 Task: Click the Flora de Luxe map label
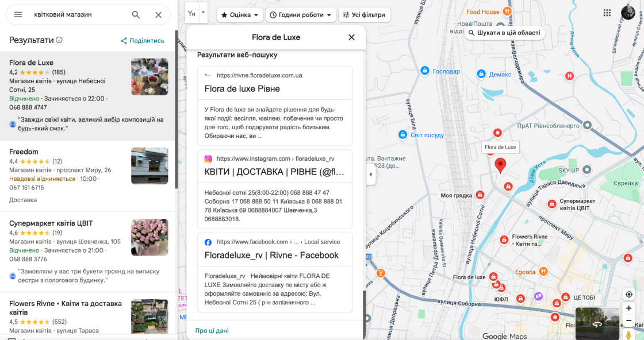pos(500,147)
